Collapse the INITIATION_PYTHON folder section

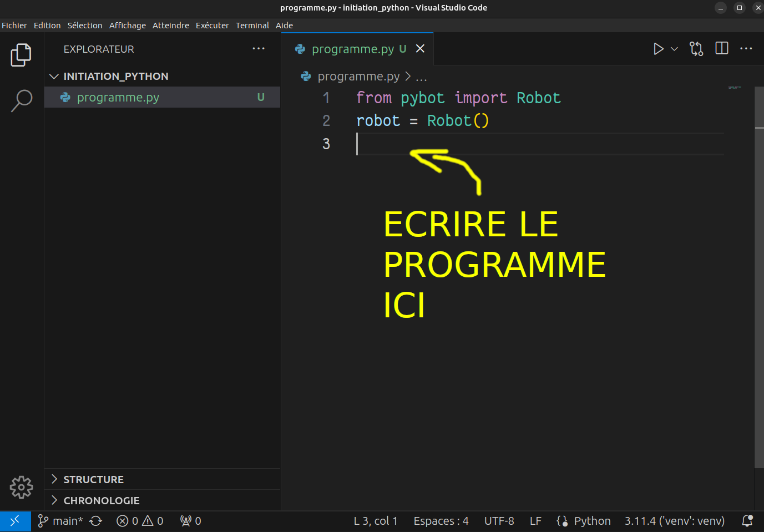coord(162,76)
